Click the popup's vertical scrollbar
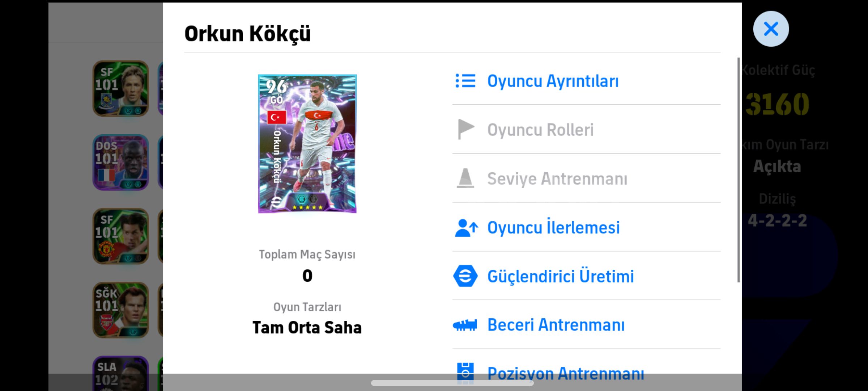This screenshot has width=868, height=391. 738,170
